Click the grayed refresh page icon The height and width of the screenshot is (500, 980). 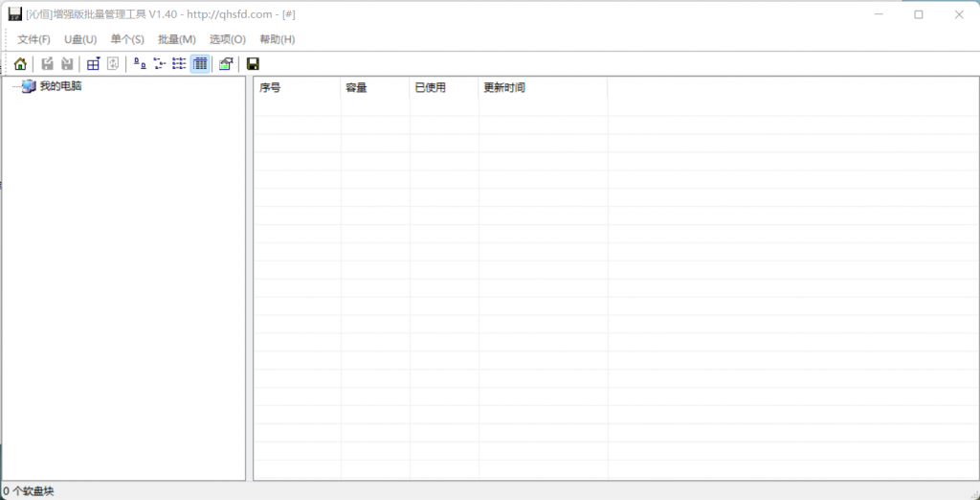click(113, 64)
